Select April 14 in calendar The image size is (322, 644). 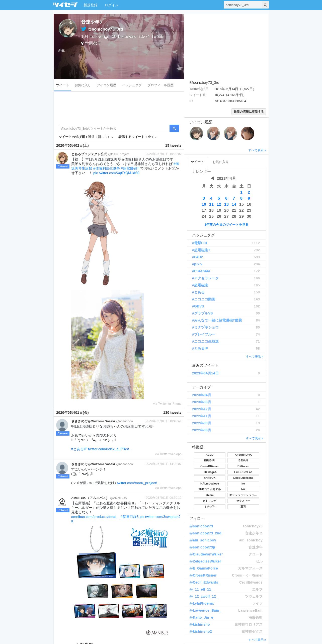pyautogui.click(x=234, y=204)
